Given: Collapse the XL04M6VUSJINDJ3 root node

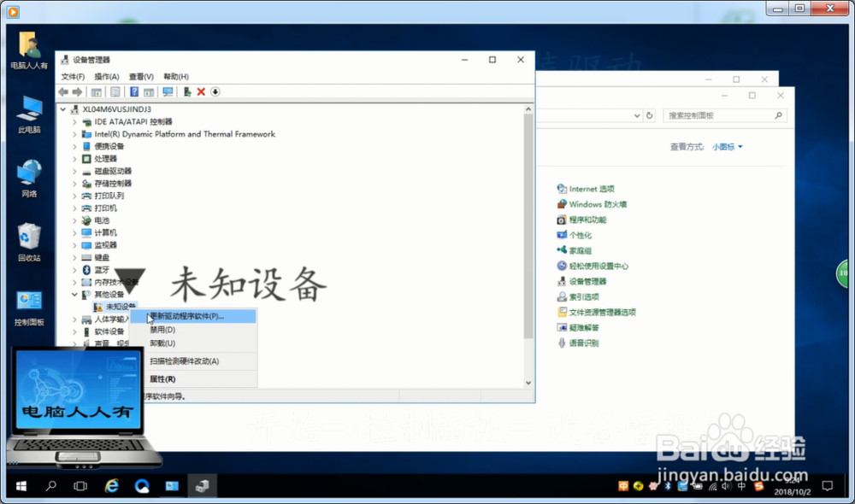Looking at the screenshot, I should 63,109.
